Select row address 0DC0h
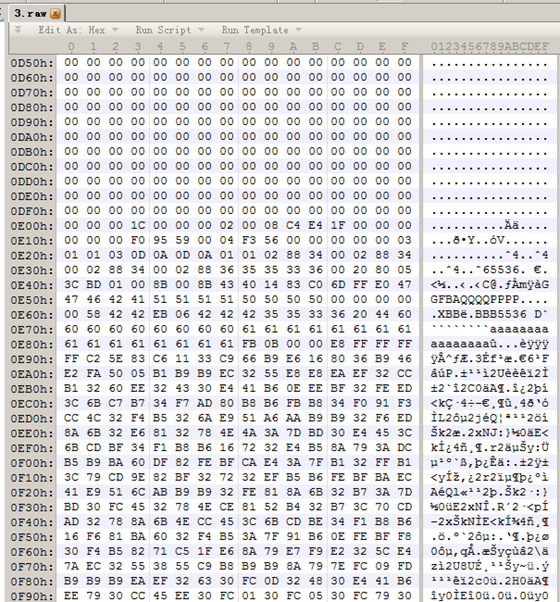This screenshot has width=560, height=602. point(32,167)
